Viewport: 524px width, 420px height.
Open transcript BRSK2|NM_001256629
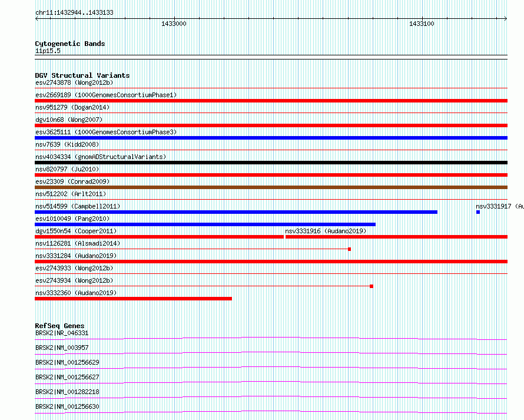(67, 362)
